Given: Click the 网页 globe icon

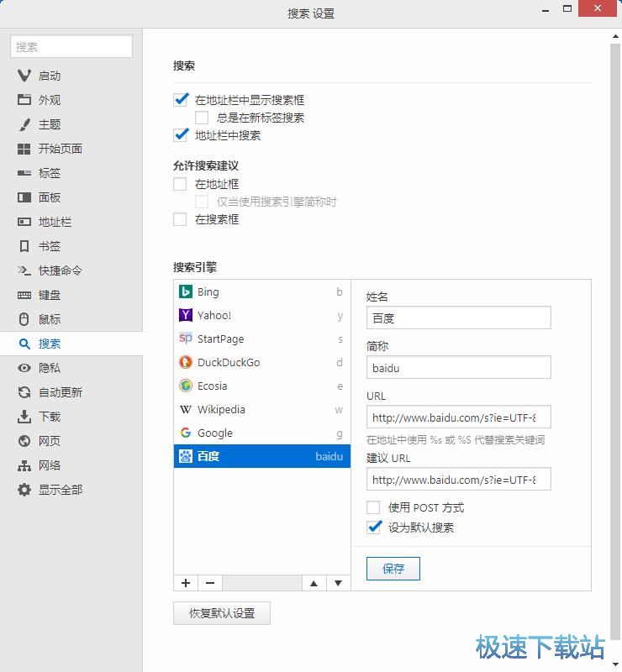Looking at the screenshot, I should pos(24,440).
